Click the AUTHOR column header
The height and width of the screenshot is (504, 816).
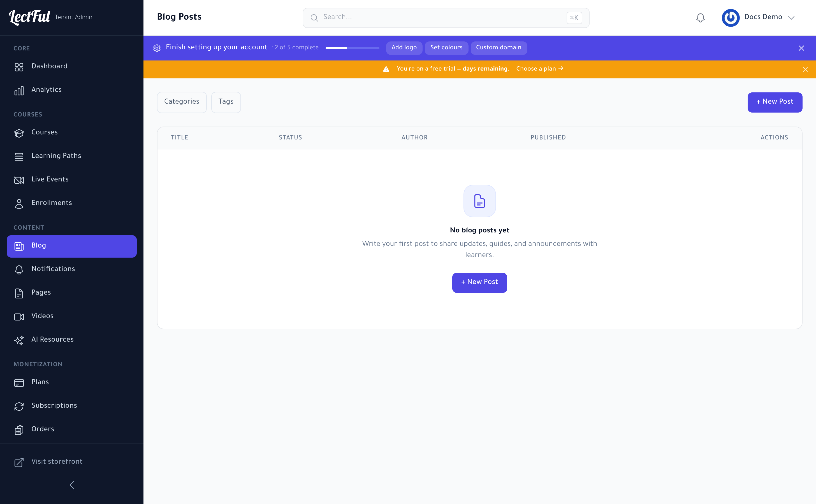click(414, 138)
